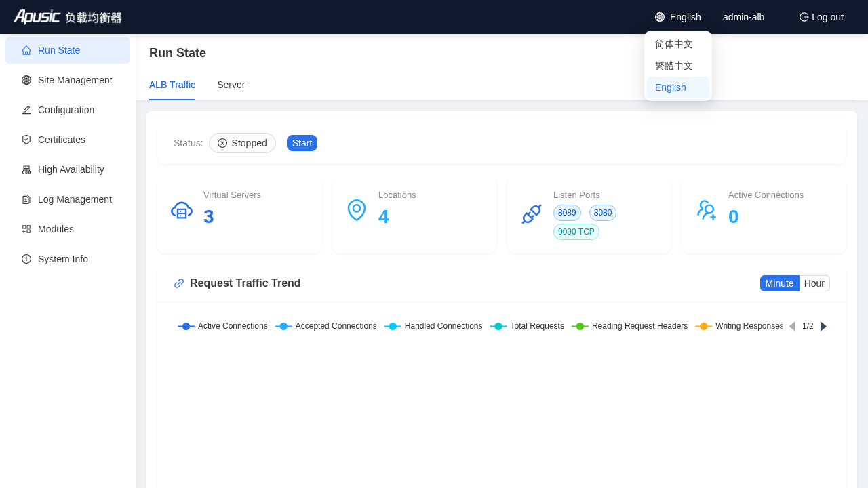Click the blue Start button
The image size is (868, 488).
[x=302, y=143]
